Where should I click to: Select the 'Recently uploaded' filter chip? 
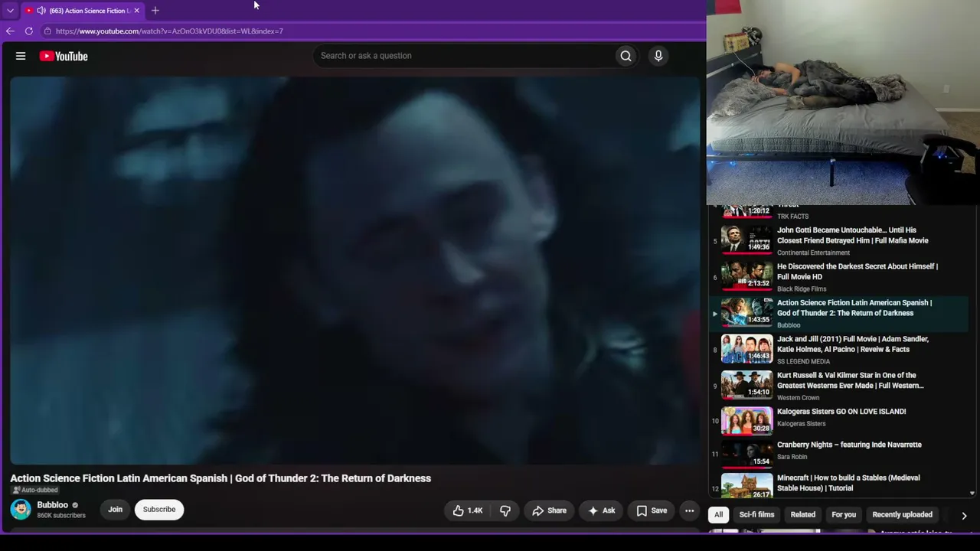point(902,515)
